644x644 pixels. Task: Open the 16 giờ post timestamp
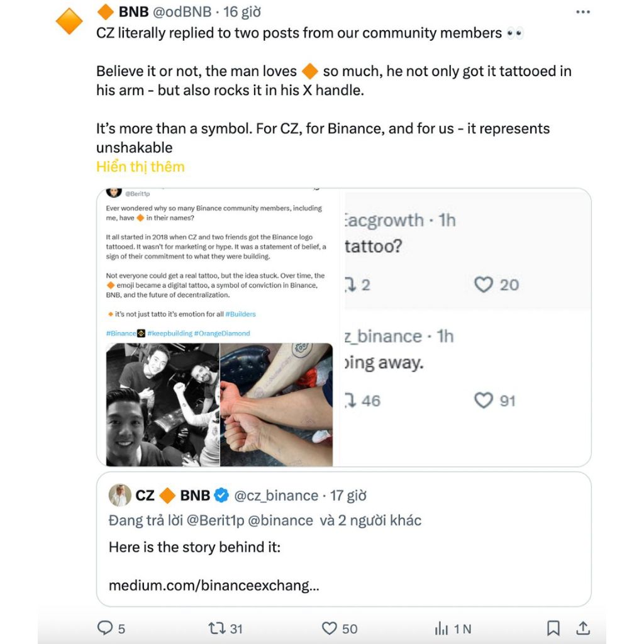pyautogui.click(x=241, y=12)
